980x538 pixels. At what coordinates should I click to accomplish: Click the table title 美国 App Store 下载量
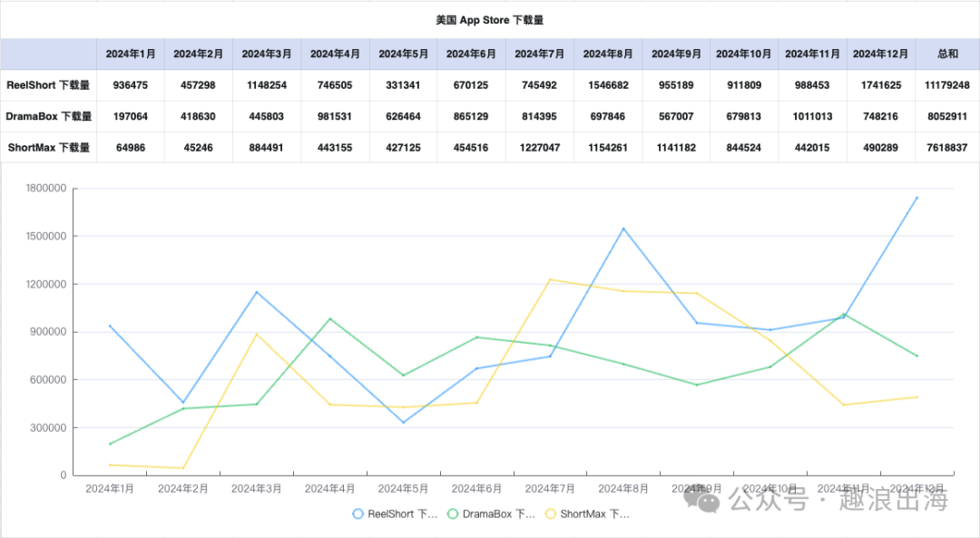[489, 20]
